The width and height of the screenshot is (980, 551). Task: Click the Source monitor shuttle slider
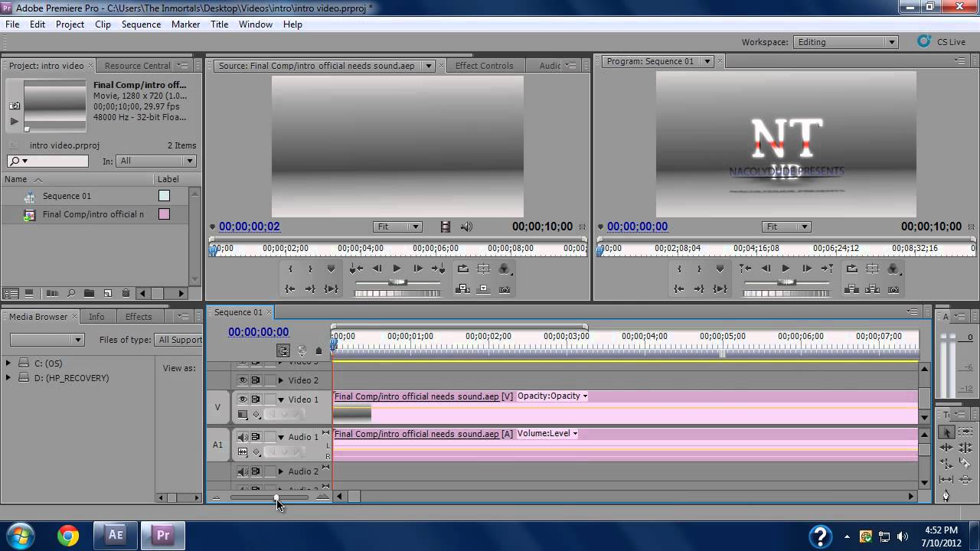(397, 282)
